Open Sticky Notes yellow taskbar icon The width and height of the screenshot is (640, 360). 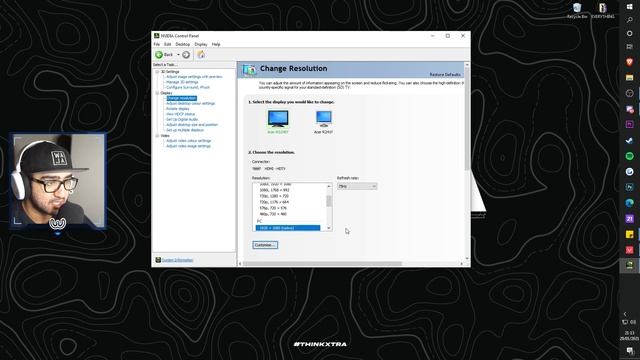(629, 234)
